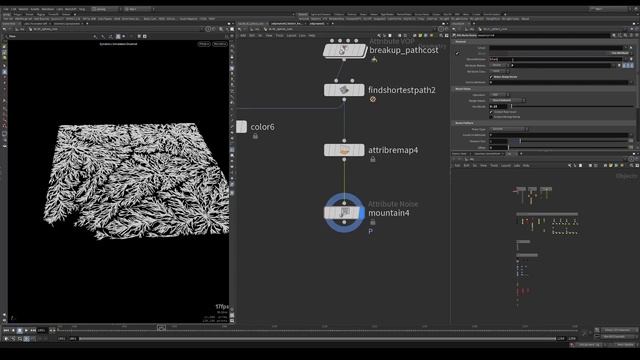Click the lock badge under mountain4
This screenshot has width=640, height=360.
(x=373, y=222)
